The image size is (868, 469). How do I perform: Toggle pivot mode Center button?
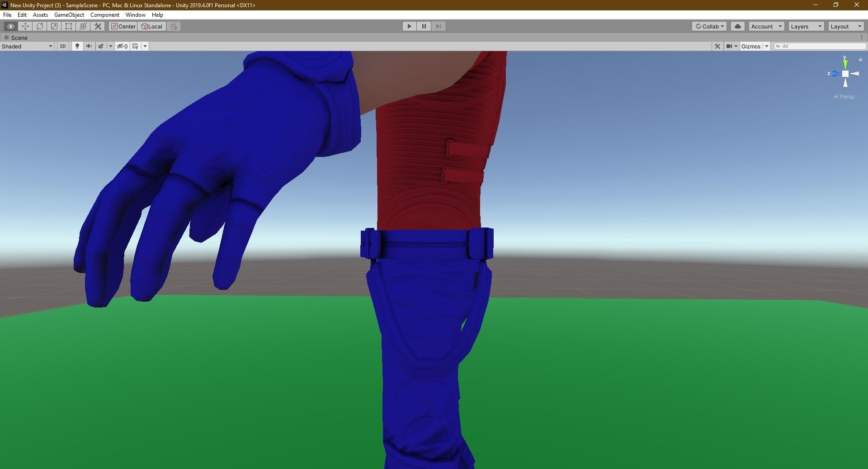[123, 26]
